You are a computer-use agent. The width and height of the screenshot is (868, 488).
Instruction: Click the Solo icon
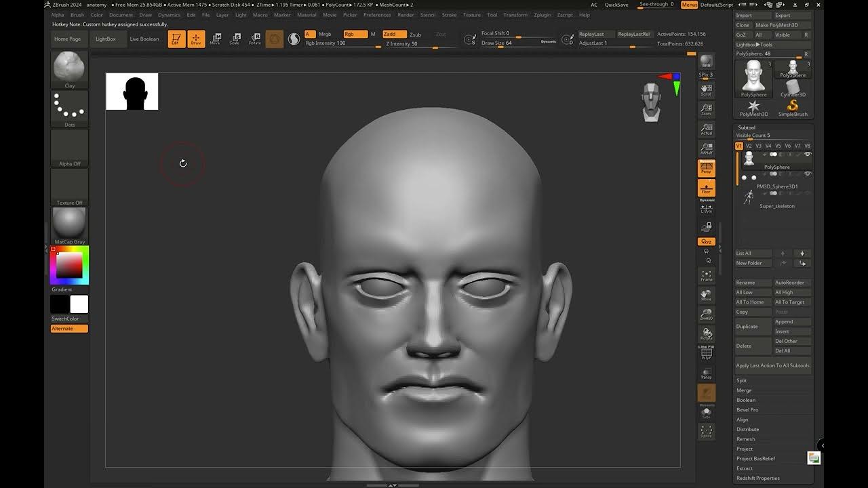[x=707, y=413]
